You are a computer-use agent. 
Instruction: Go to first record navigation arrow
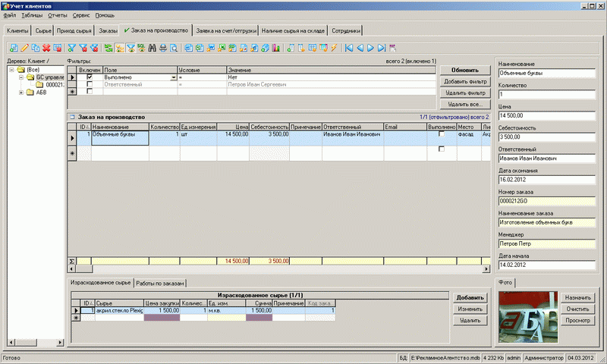[348, 48]
